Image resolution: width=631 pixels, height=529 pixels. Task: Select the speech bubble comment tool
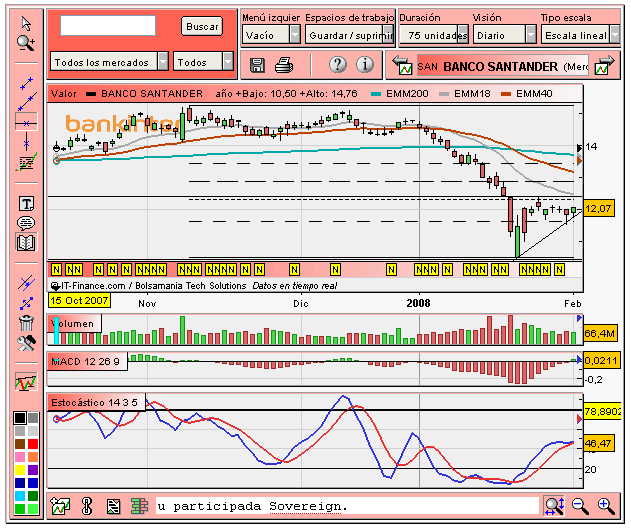point(26,222)
